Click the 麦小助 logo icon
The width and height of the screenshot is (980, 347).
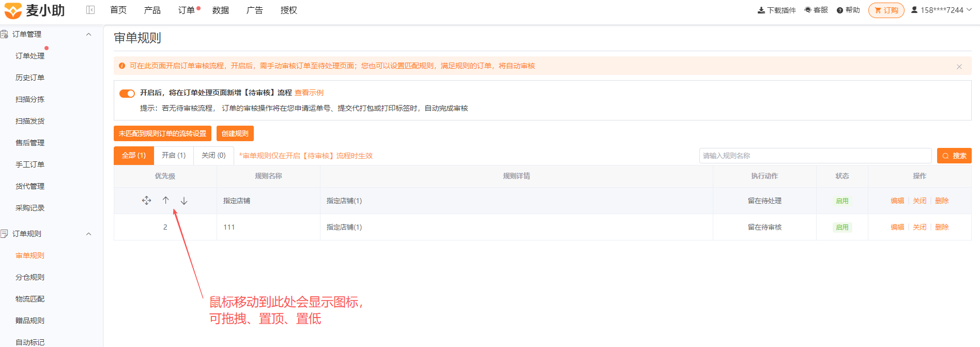click(13, 10)
